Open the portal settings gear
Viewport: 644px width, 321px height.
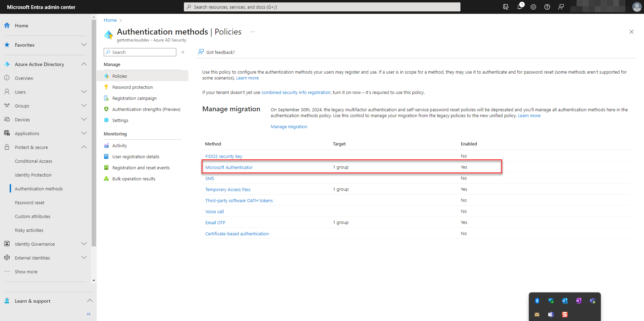(x=533, y=7)
